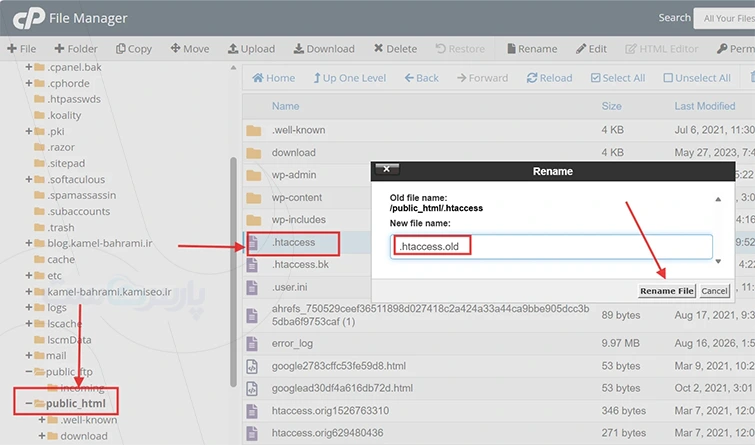The width and height of the screenshot is (755, 445).
Task: Click Unselect All files
Action: pos(697,78)
